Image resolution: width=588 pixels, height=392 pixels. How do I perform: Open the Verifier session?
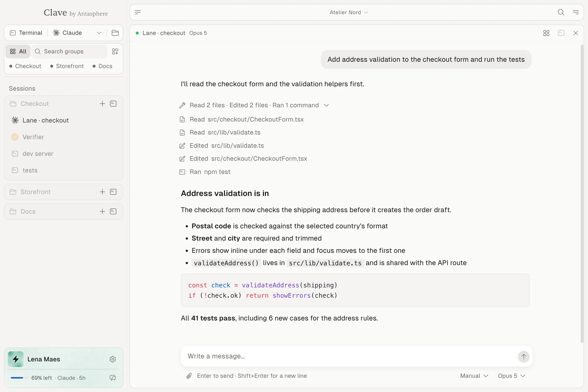(x=63, y=137)
